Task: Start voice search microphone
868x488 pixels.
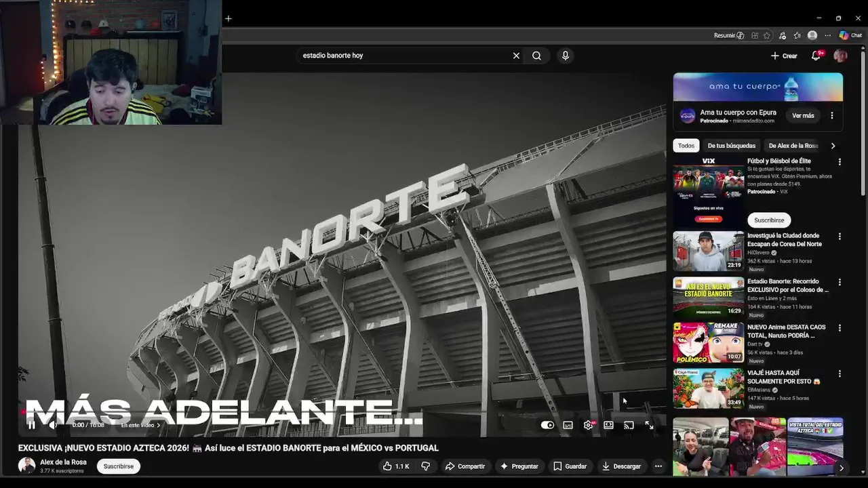Action: tap(566, 56)
